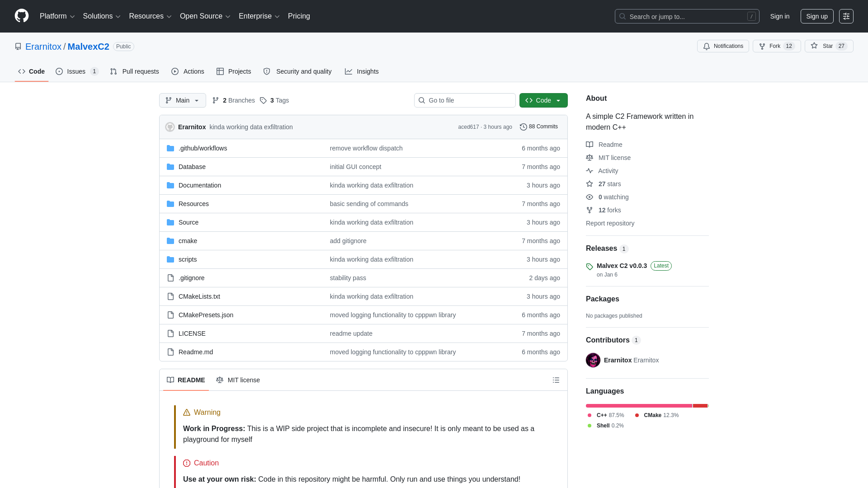Switch to the Issues tab
The height and width of the screenshot is (488, 868).
(x=77, y=71)
